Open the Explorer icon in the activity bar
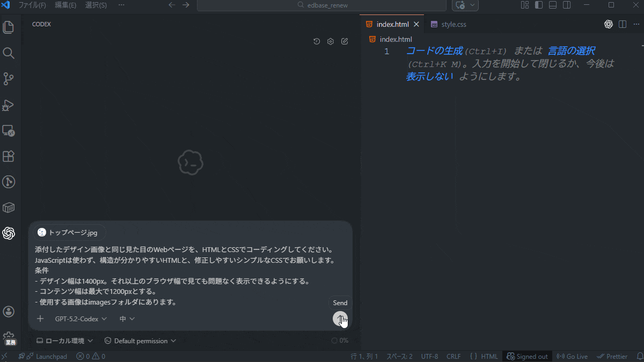 (9, 27)
